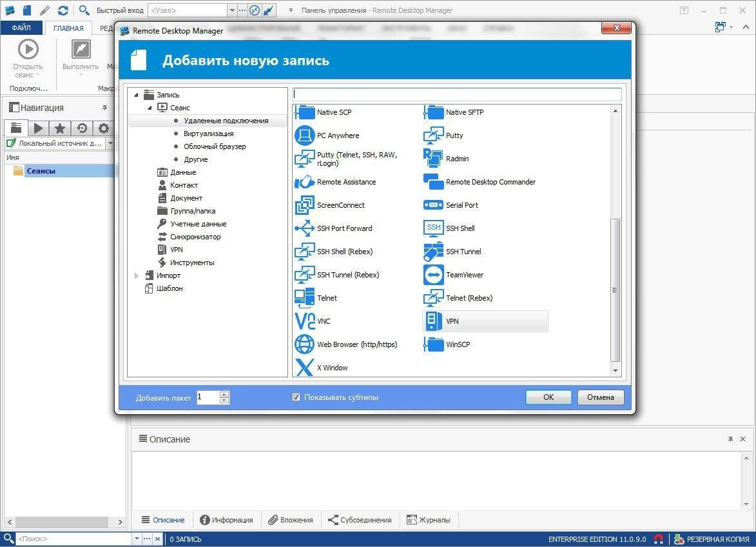
Task: Open the gear settings tab in Navigation
Action: click(104, 128)
